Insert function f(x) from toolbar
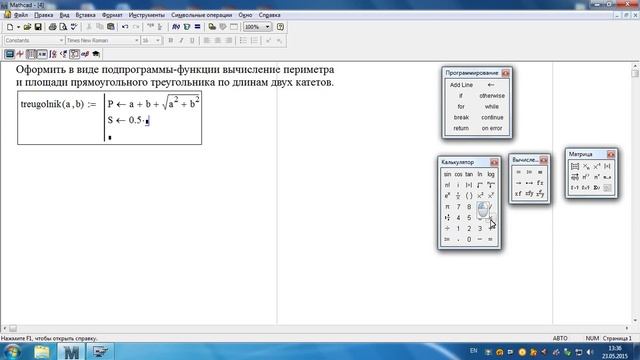 point(176,27)
